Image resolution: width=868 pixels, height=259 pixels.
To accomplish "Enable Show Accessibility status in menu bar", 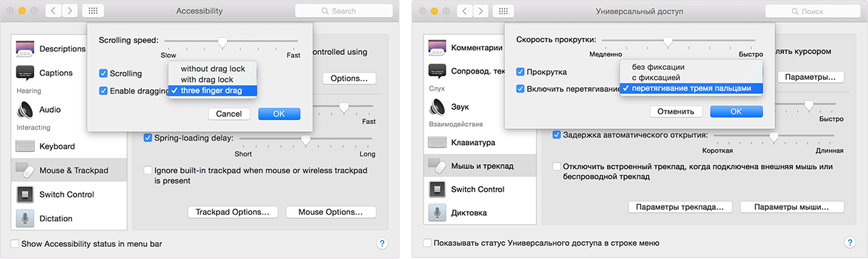I will (16, 244).
